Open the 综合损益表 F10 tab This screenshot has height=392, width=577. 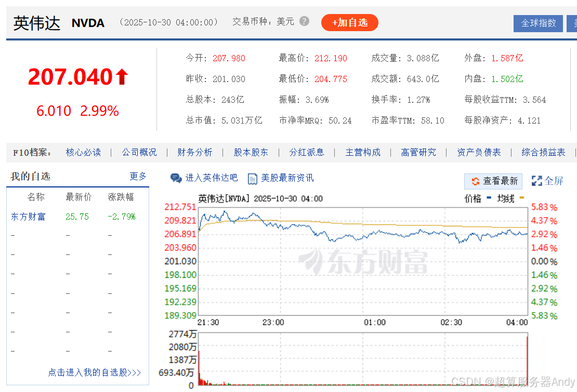click(543, 153)
